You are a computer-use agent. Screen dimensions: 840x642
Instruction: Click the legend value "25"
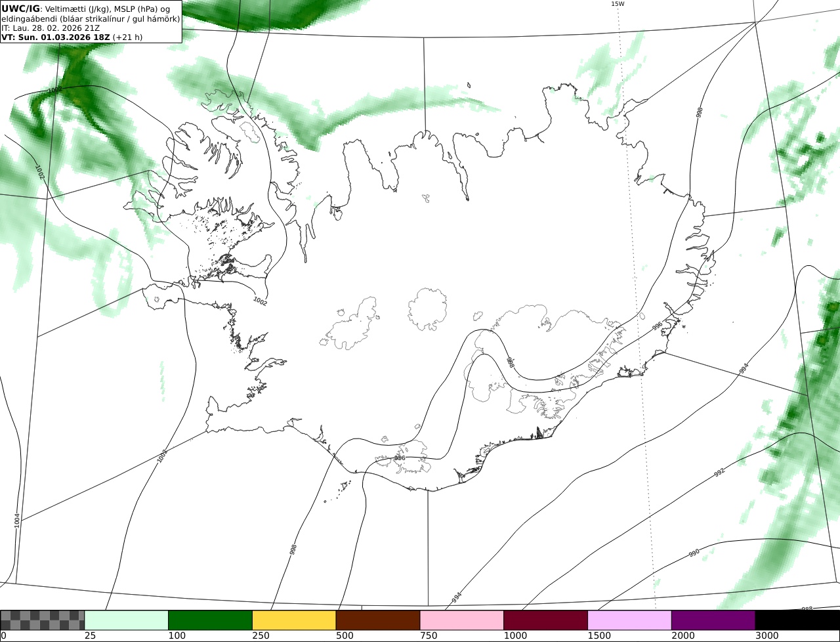pos(90,635)
